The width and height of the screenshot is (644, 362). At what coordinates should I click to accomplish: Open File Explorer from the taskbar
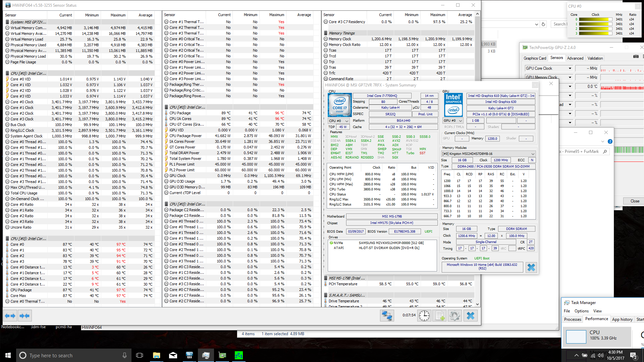[156, 355]
